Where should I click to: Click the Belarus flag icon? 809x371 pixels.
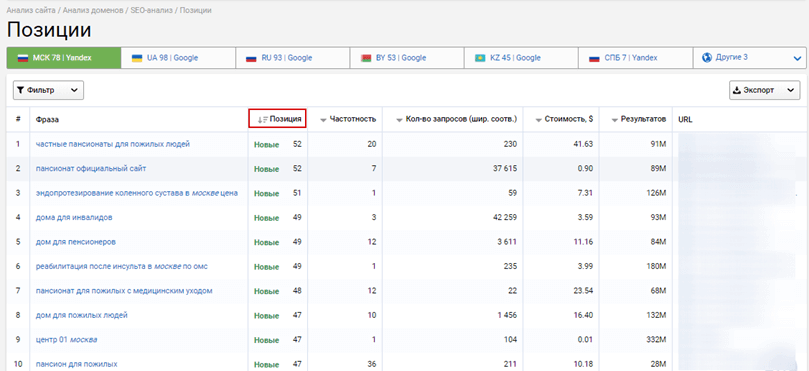click(366, 58)
